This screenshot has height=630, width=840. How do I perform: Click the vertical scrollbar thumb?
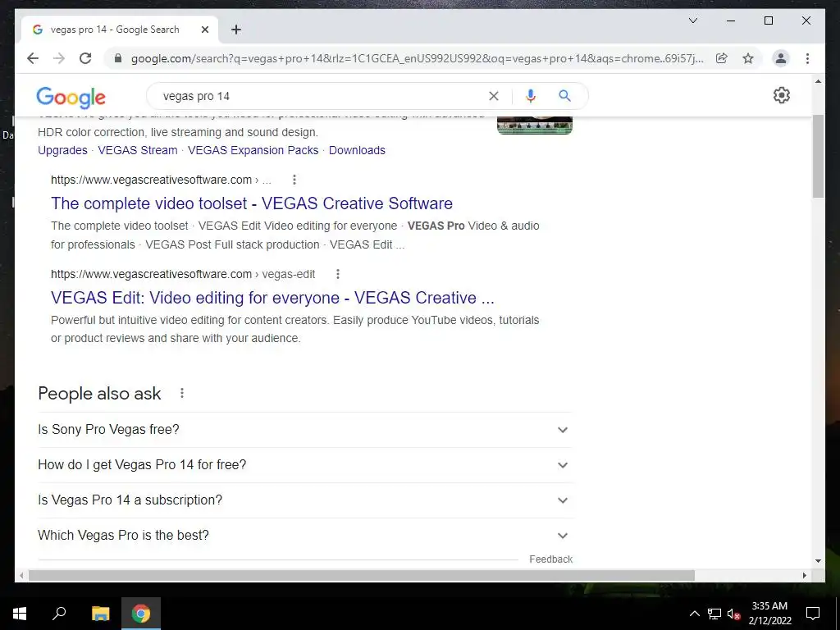818,155
